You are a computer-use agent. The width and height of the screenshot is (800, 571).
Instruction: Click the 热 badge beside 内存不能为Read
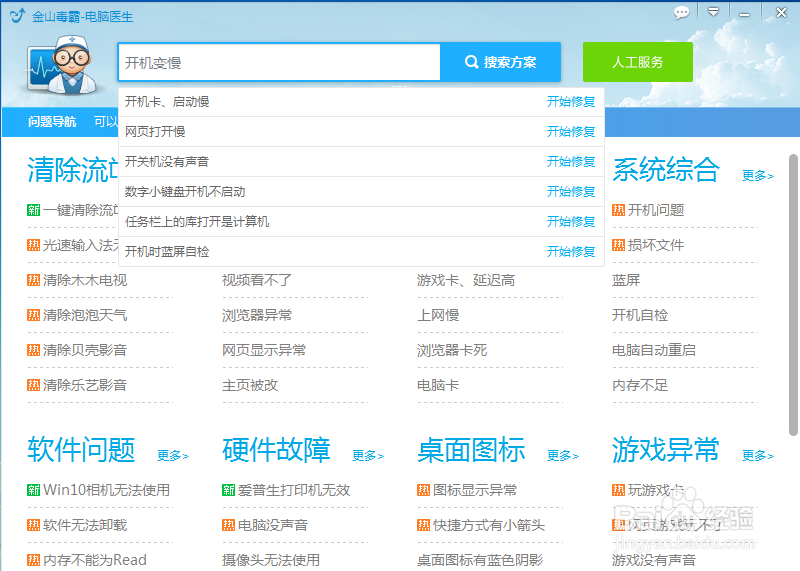(34, 560)
